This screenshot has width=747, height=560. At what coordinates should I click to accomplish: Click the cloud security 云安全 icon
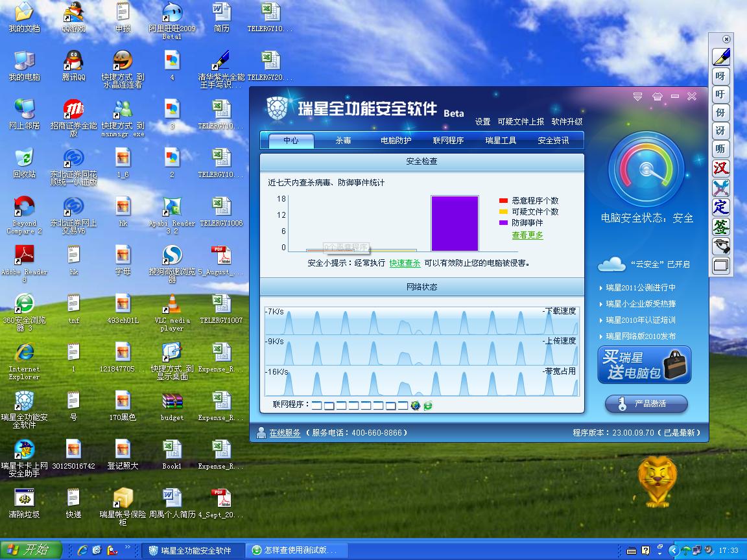(611, 264)
